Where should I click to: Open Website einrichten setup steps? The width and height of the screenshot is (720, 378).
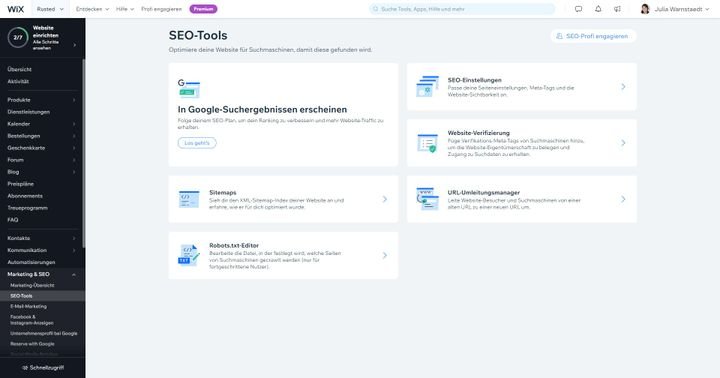tap(42, 38)
